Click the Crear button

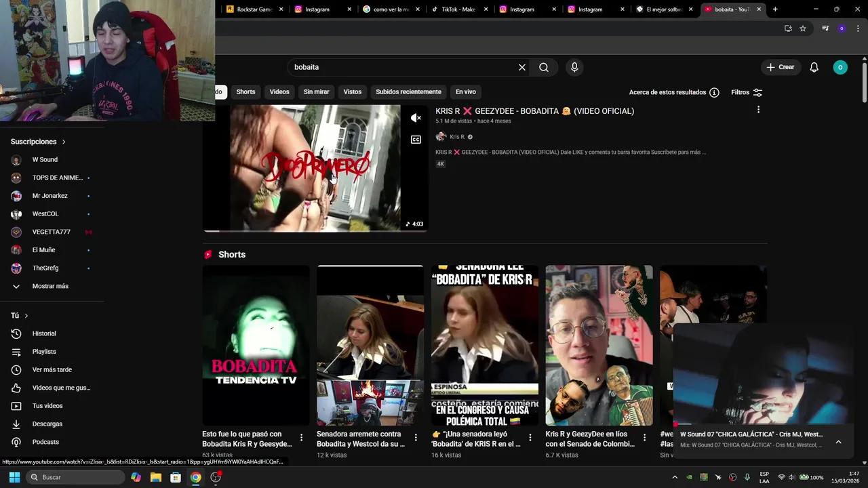tap(780, 67)
